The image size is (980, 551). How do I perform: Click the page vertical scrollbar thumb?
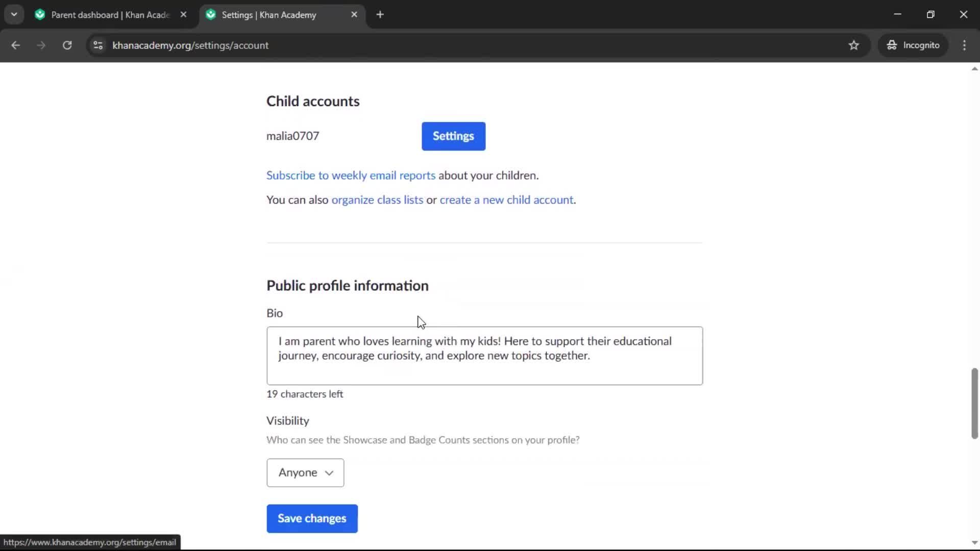point(974,403)
